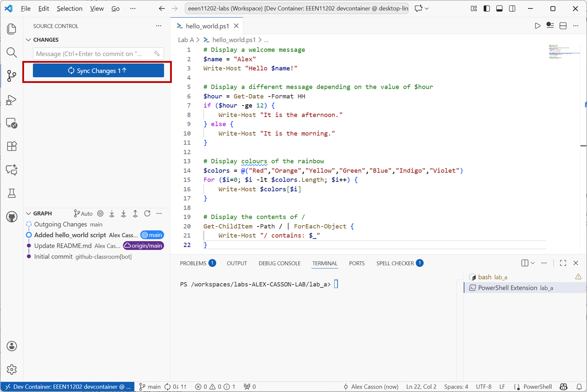The image size is (587, 392).
Task: Open the Testing flask icon
Action: [x=12, y=193]
